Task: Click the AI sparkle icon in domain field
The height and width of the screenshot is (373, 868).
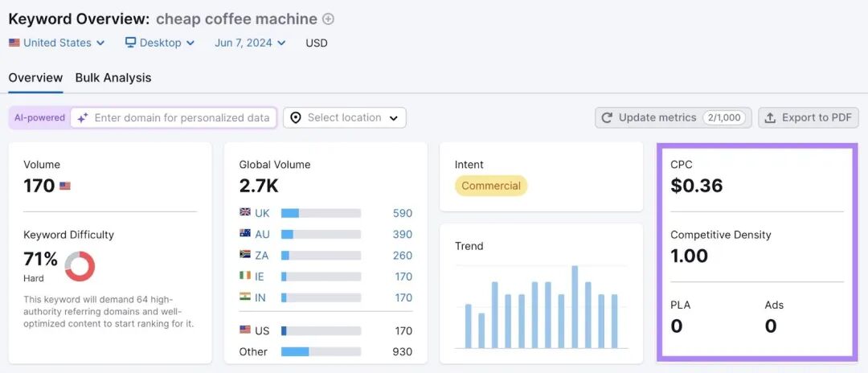Action: point(83,118)
